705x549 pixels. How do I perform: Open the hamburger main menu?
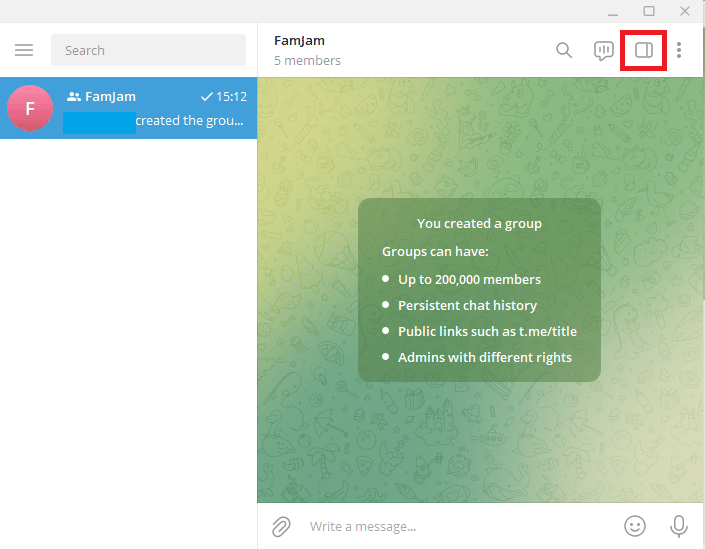click(x=24, y=50)
